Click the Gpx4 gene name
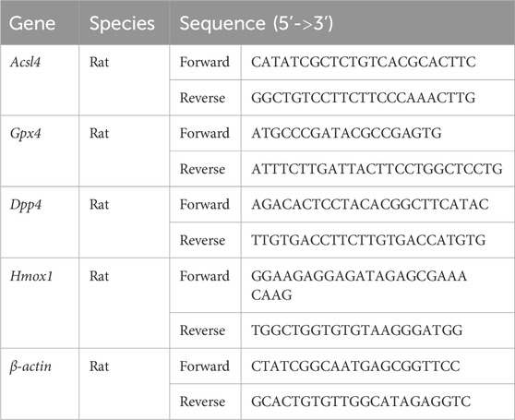Image resolution: width=515 pixels, height=420 pixels. pyautogui.click(x=26, y=134)
